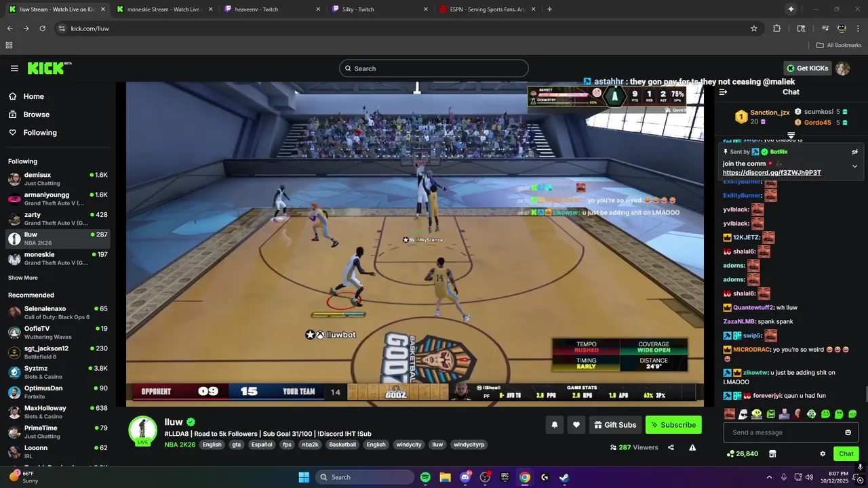The image size is (868, 488).
Task: Share the stream via share icon
Action: pyautogui.click(x=671, y=447)
